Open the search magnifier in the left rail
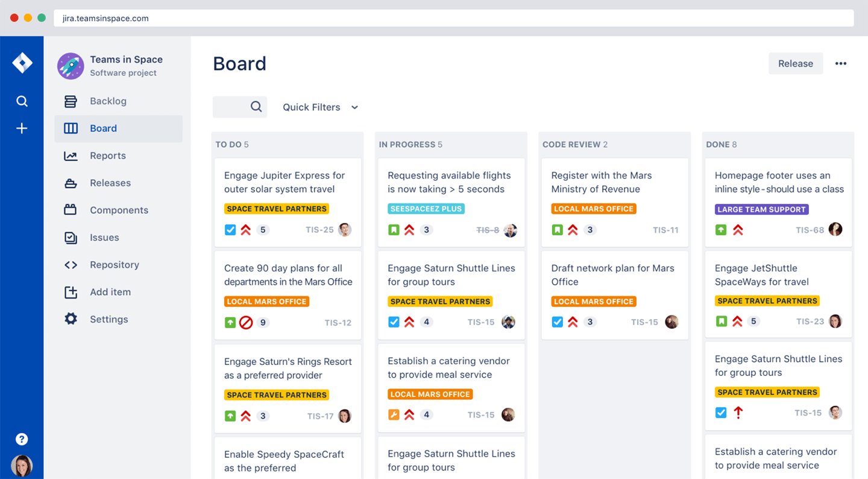Screen dimensions: 868x479 [x=22, y=101]
